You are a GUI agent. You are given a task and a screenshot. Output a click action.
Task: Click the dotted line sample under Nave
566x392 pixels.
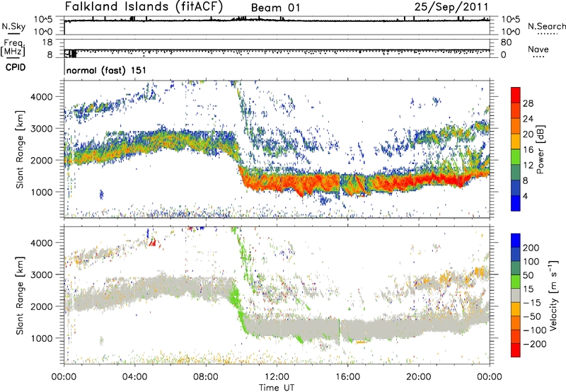coord(539,57)
